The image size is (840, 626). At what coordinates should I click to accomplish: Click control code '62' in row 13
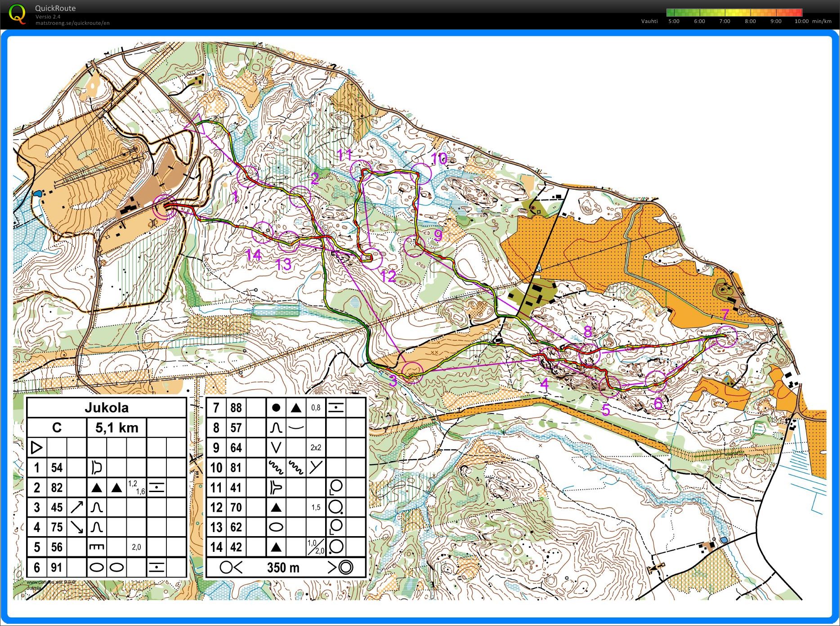pos(236,527)
